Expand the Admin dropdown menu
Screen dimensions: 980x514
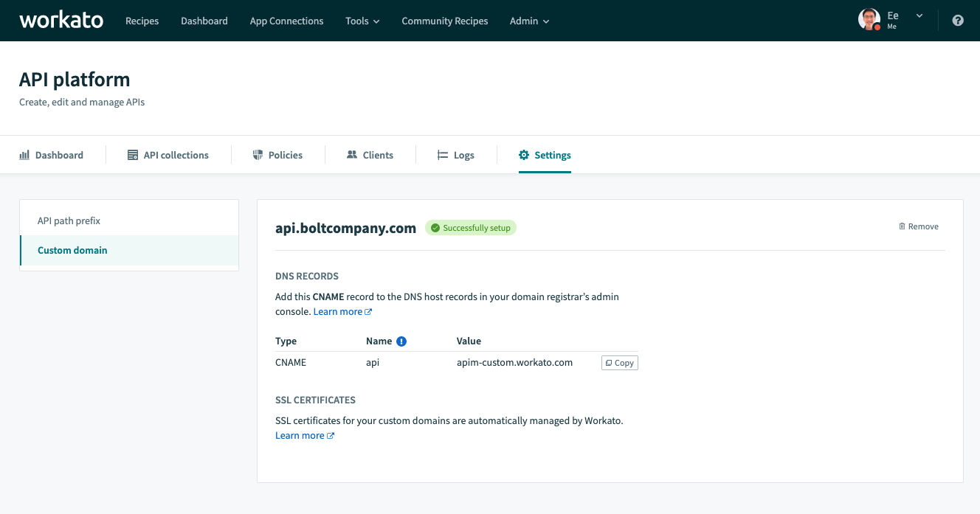[530, 21]
